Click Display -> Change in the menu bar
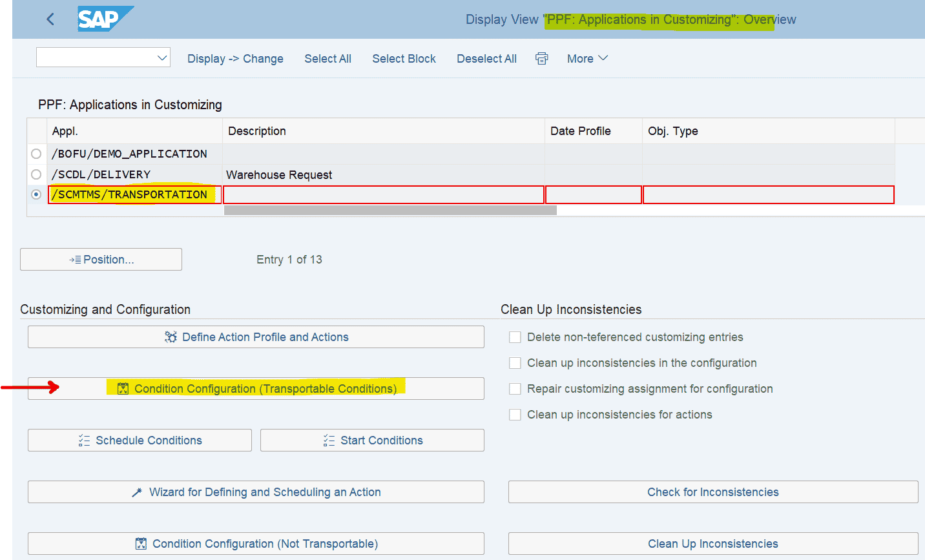This screenshot has height=560, width=925. click(x=235, y=58)
